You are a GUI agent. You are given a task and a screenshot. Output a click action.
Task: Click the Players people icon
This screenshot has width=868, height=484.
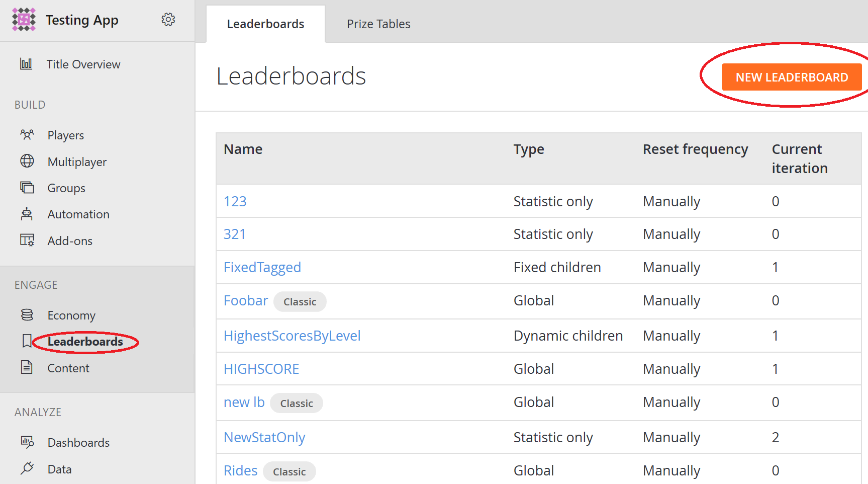point(27,134)
